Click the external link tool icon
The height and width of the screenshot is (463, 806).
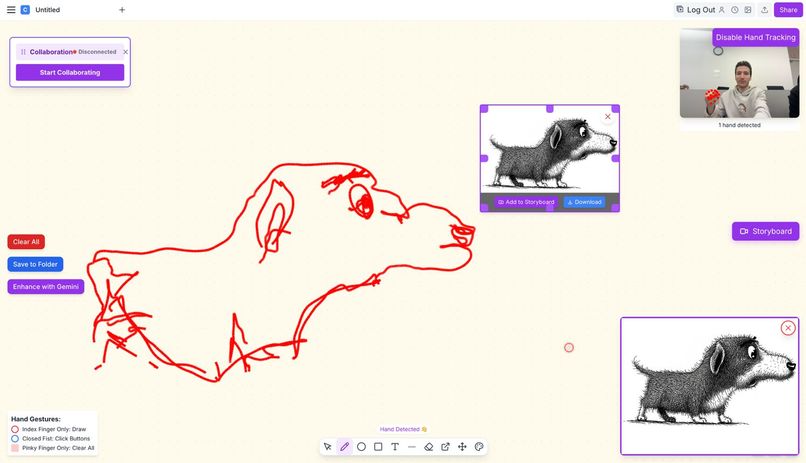pyautogui.click(x=445, y=447)
